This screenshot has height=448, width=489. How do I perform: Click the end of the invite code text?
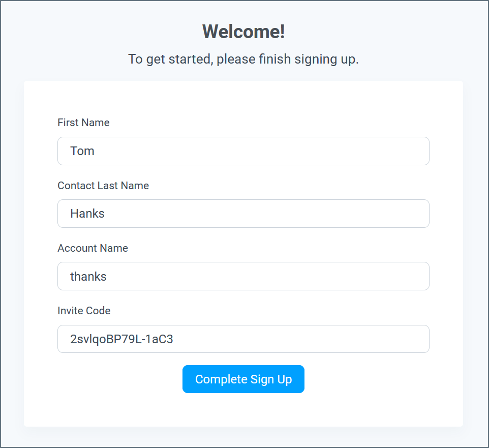pos(174,339)
